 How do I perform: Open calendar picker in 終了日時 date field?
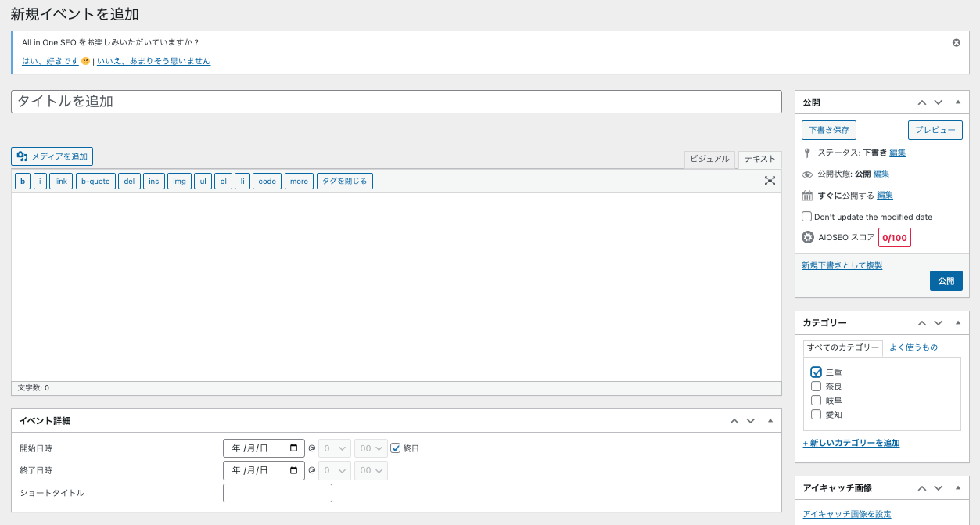pos(294,470)
